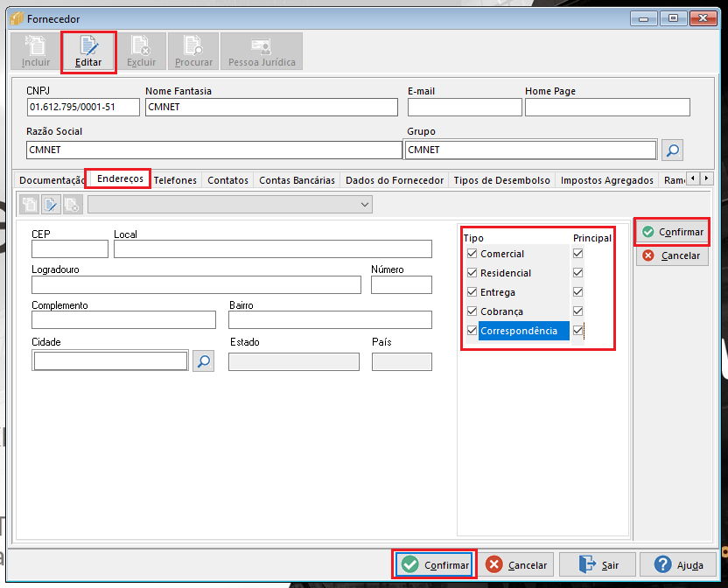Click the País field
The width and height of the screenshot is (728, 588).
[402, 361]
